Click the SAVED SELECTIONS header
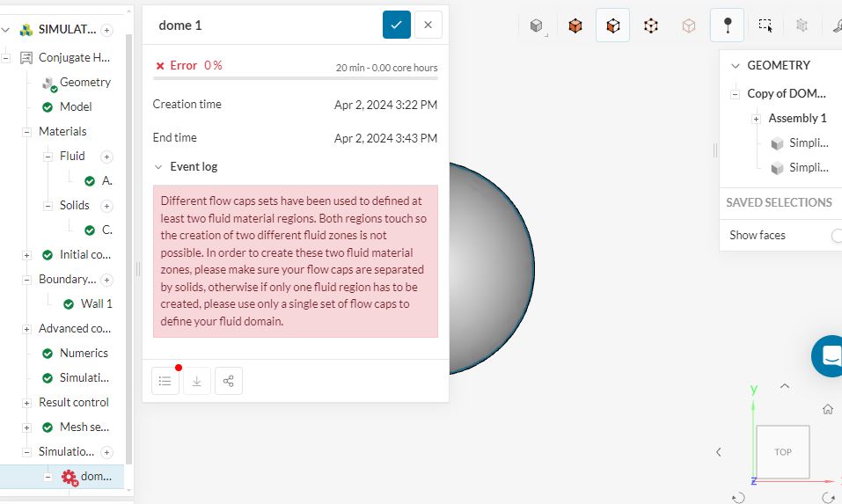842x504 pixels. point(779,203)
